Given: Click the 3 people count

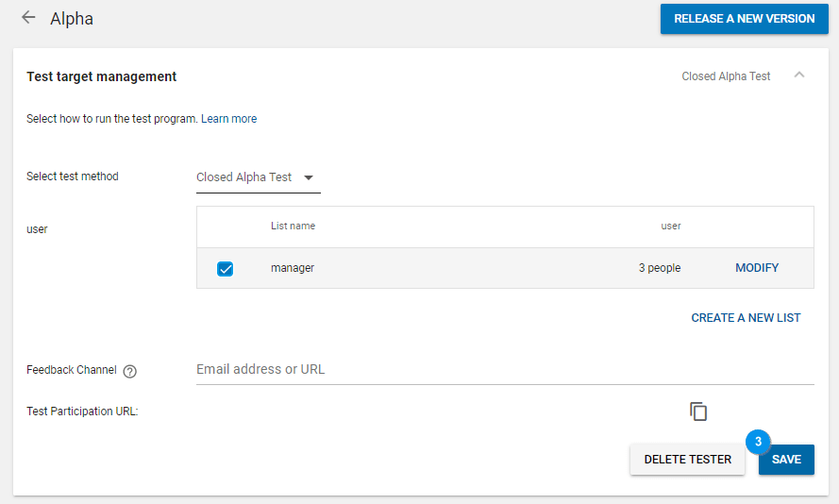Looking at the screenshot, I should click(659, 268).
